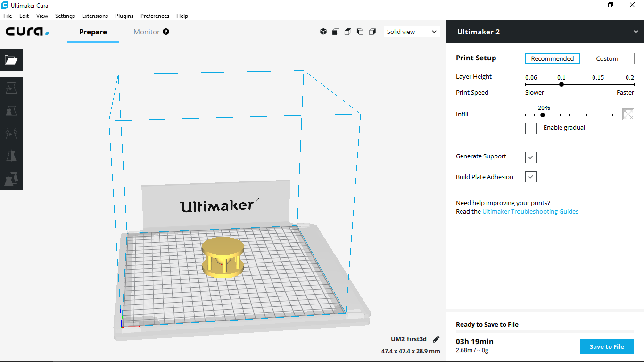
Task: Open the File menu
Action: [8, 16]
